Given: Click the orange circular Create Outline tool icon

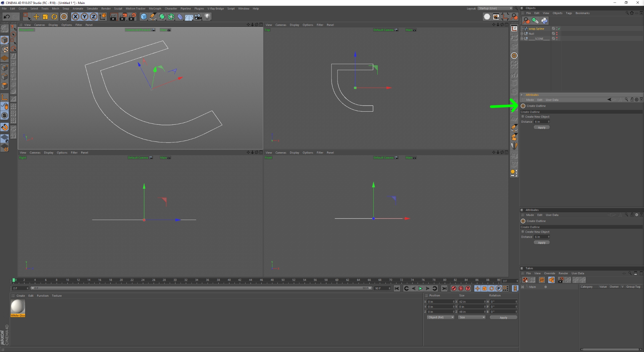Looking at the screenshot, I should (x=514, y=56).
